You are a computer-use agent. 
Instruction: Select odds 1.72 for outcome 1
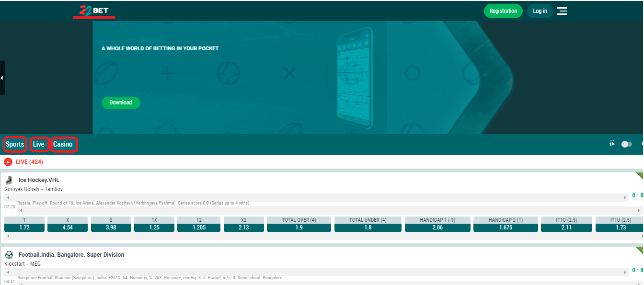tap(24, 228)
